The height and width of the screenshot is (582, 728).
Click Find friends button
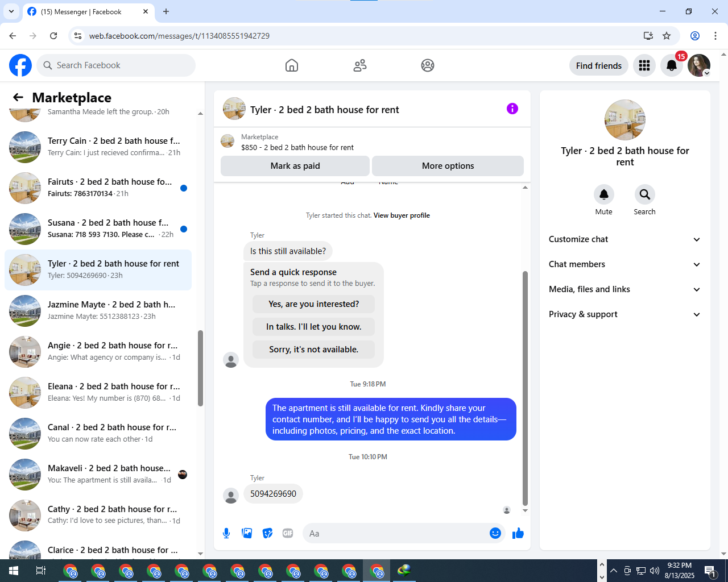click(x=599, y=65)
